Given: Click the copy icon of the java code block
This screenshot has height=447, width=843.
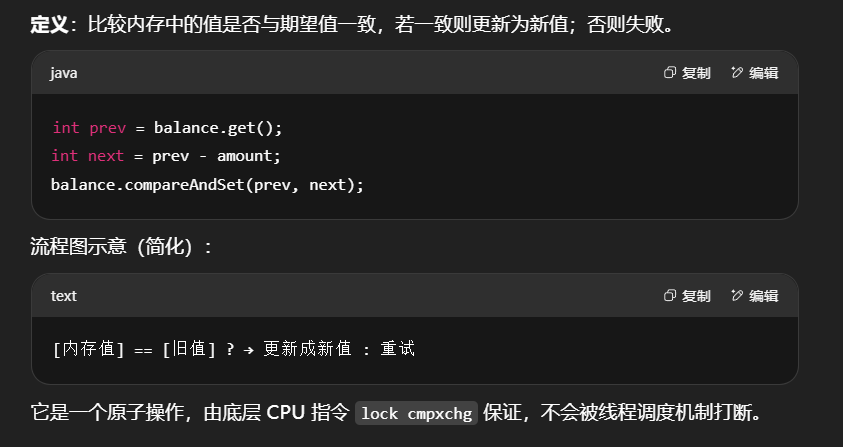Looking at the screenshot, I should pos(671,73).
